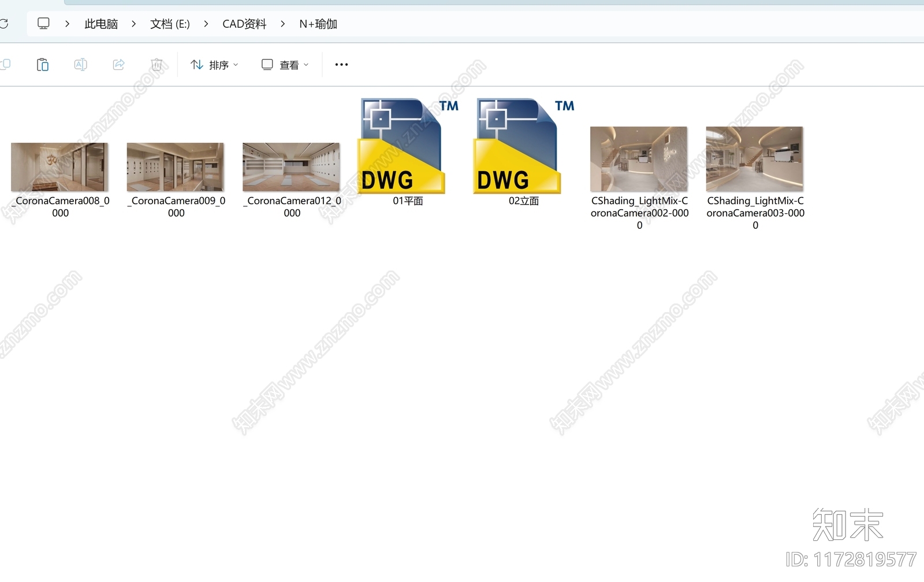
Task: Navigate to CAD资料 in breadcrumb
Action: (x=244, y=24)
